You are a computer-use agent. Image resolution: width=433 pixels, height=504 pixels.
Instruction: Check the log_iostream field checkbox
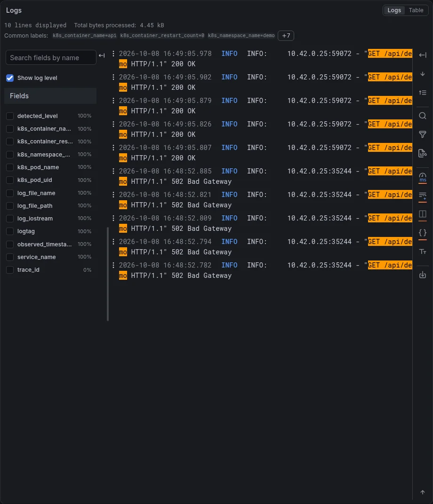tap(10, 219)
